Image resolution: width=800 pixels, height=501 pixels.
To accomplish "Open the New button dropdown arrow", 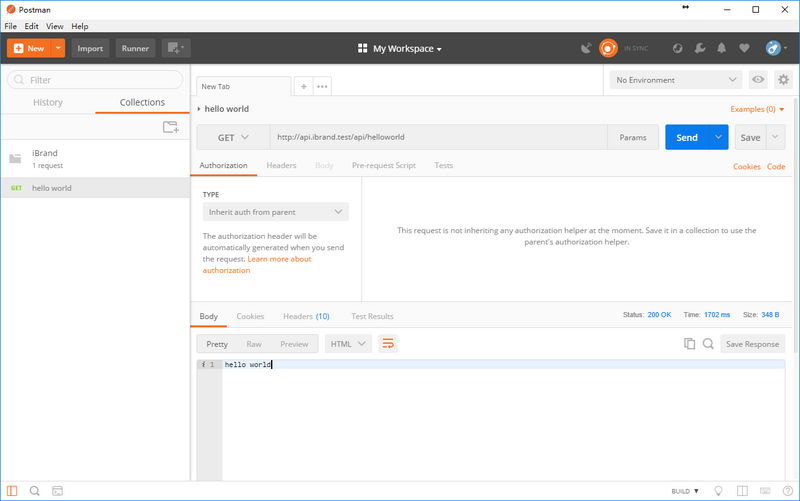I will pyautogui.click(x=58, y=48).
